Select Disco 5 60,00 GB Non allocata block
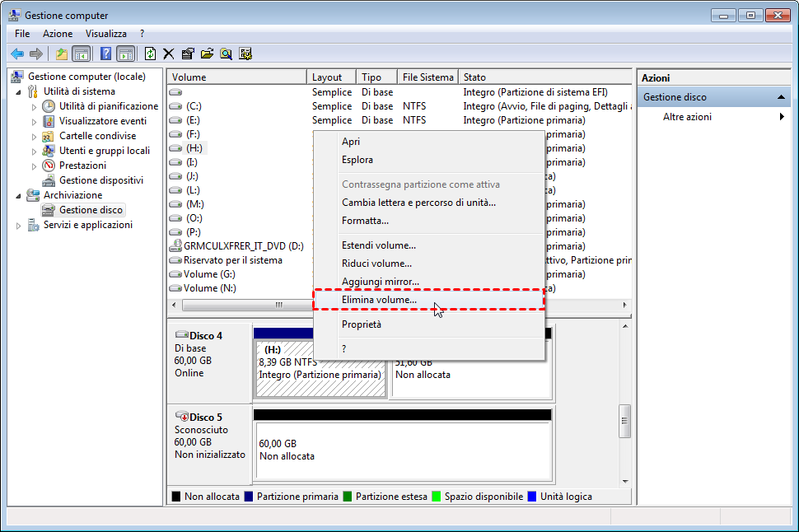This screenshot has width=799, height=532. click(x=403, y=450)
